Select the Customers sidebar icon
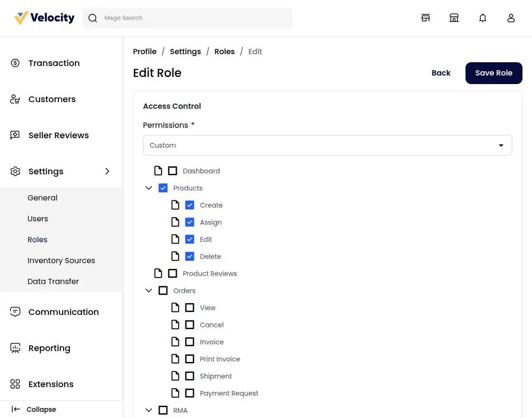532x418 pixels. click(15, 99)
